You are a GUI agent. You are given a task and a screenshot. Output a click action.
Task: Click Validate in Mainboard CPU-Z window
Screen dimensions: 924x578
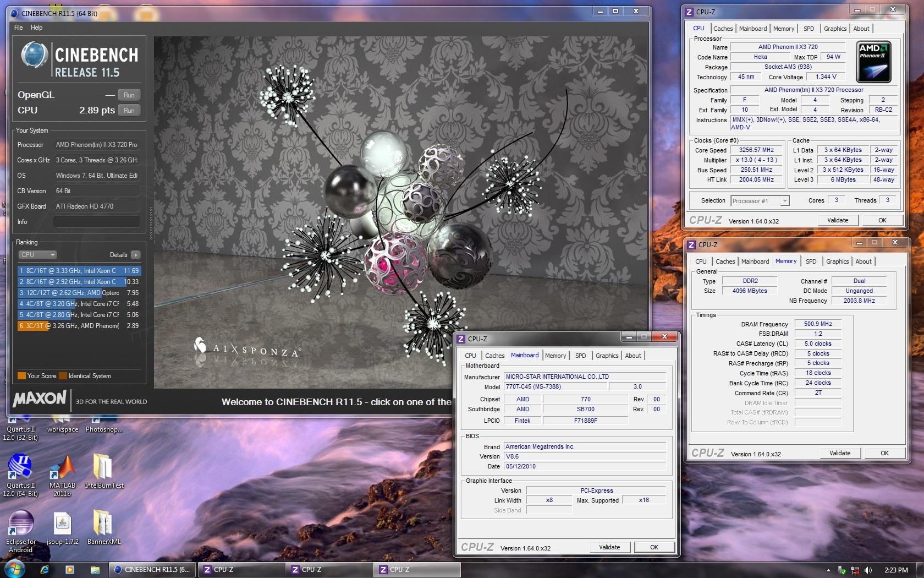609,547
